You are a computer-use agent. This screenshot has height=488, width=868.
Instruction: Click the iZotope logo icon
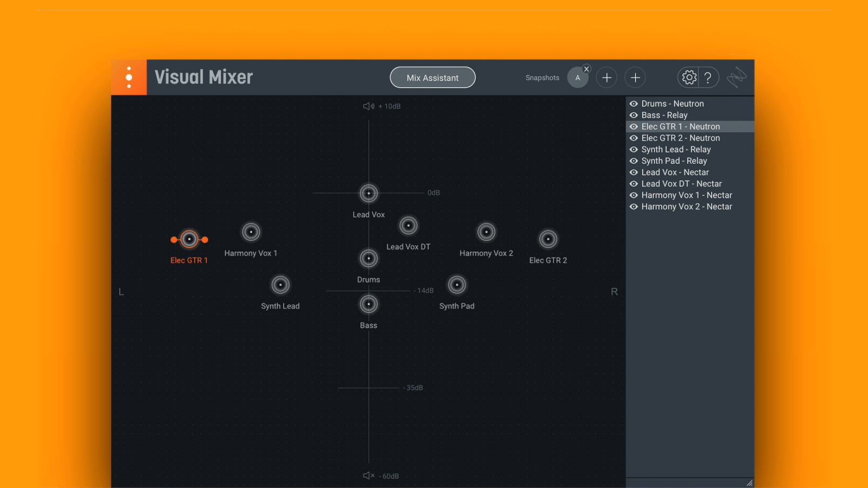tap(737, 78)
